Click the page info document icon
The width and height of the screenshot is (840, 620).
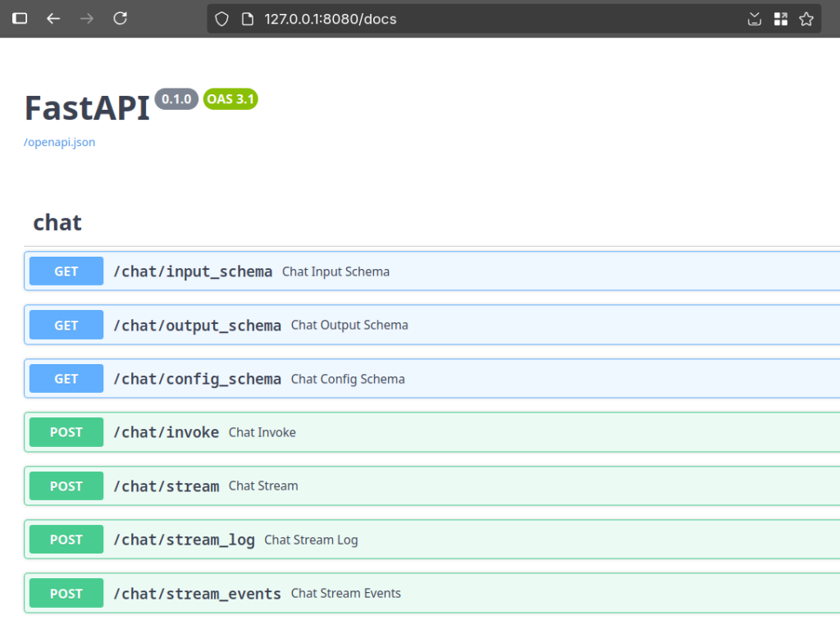(248, 20)
